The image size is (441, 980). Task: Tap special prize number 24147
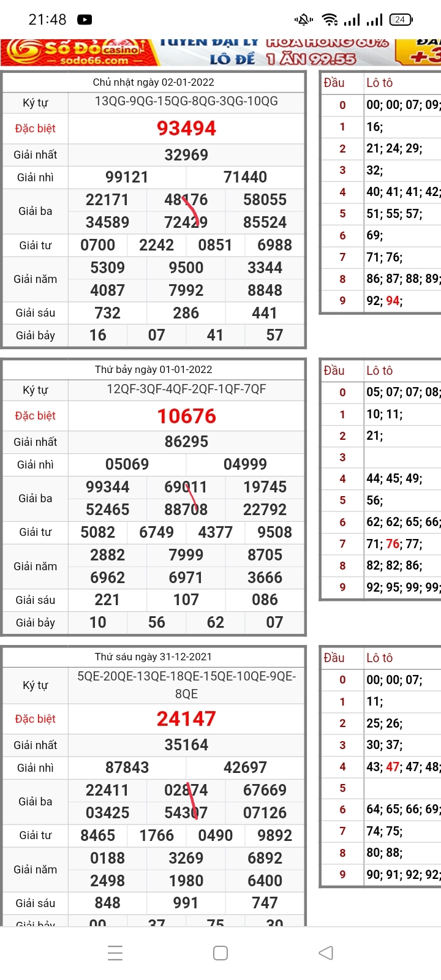[x=186, y=719]
